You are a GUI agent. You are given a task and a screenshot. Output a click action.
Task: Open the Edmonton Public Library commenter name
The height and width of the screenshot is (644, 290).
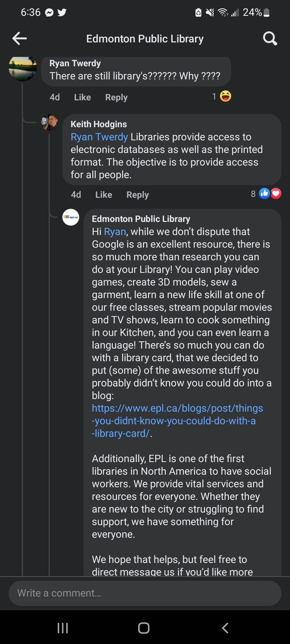(141, 219)
